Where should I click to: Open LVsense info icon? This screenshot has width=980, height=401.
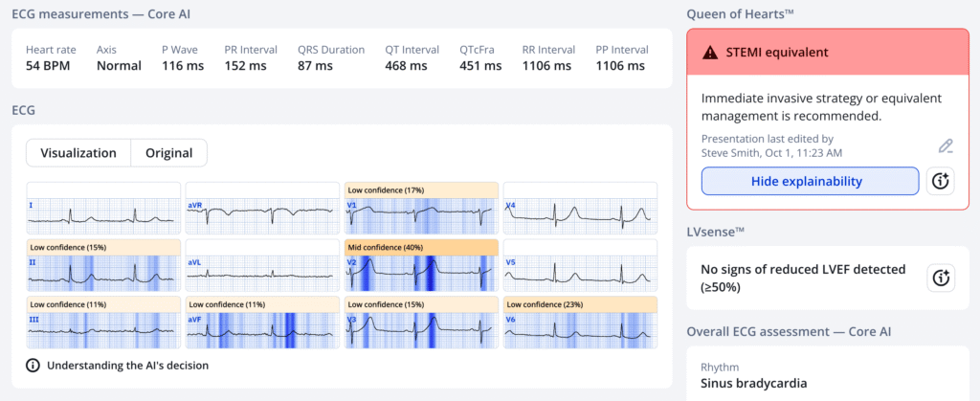(x=941, y=278)
